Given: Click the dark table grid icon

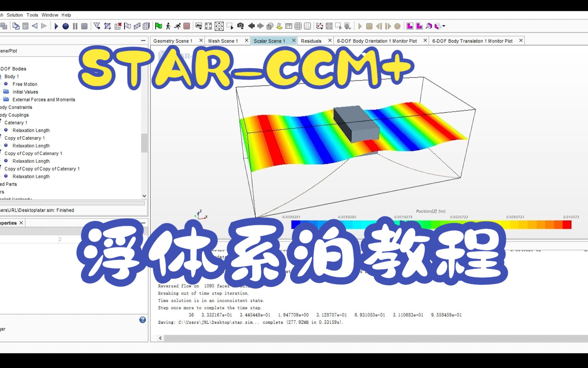Looking at the screenshot, I should point(298,26).
